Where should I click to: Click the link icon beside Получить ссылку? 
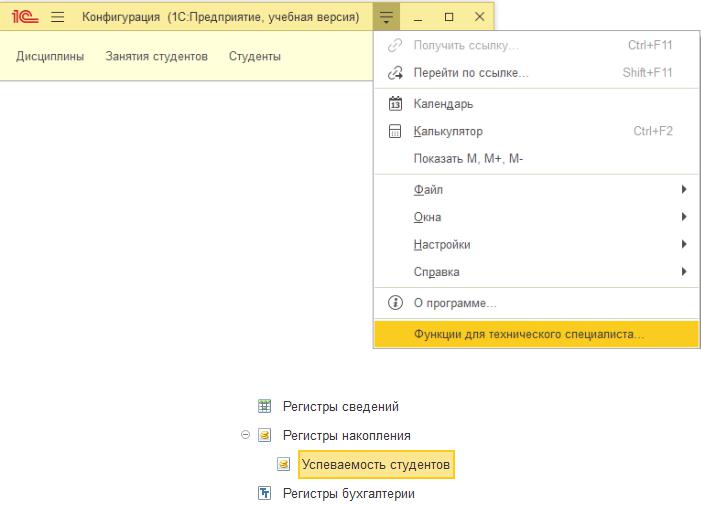click(x=395, y=45)
